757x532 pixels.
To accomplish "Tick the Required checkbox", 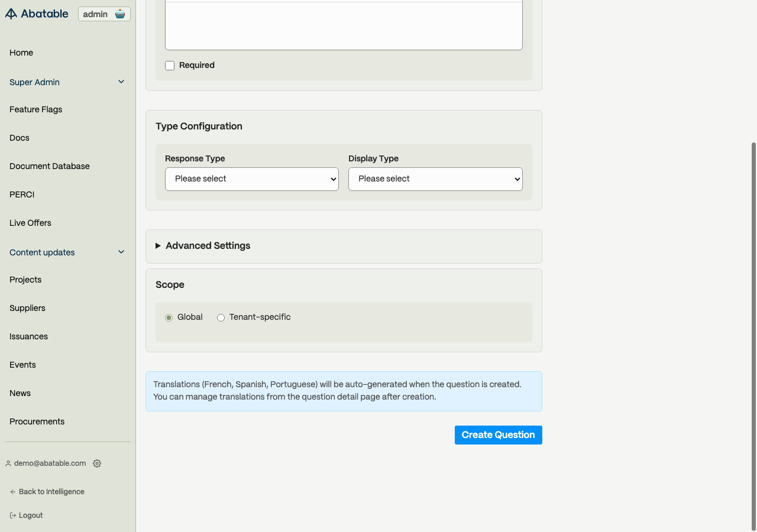I will pyautogui.click(x=170, y=66).
